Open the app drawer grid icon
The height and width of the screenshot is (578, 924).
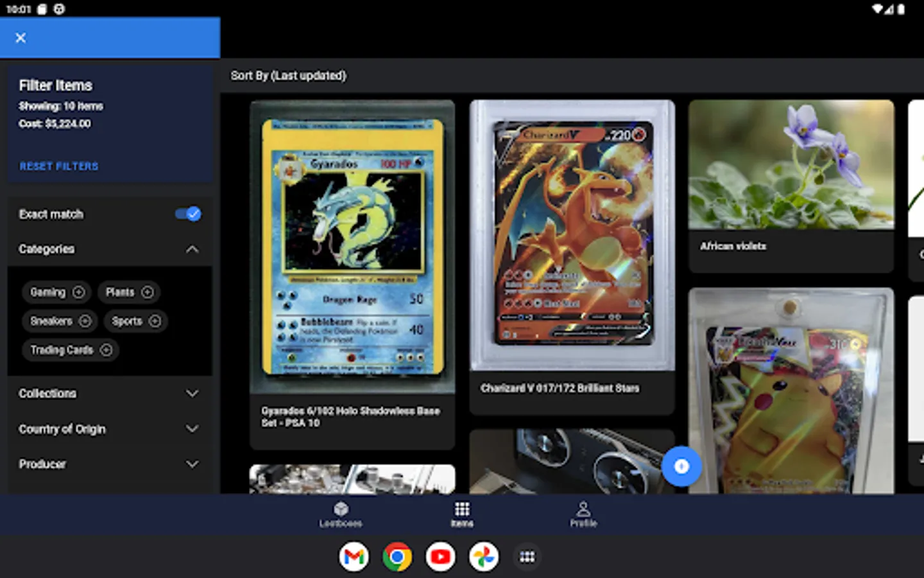527,557
